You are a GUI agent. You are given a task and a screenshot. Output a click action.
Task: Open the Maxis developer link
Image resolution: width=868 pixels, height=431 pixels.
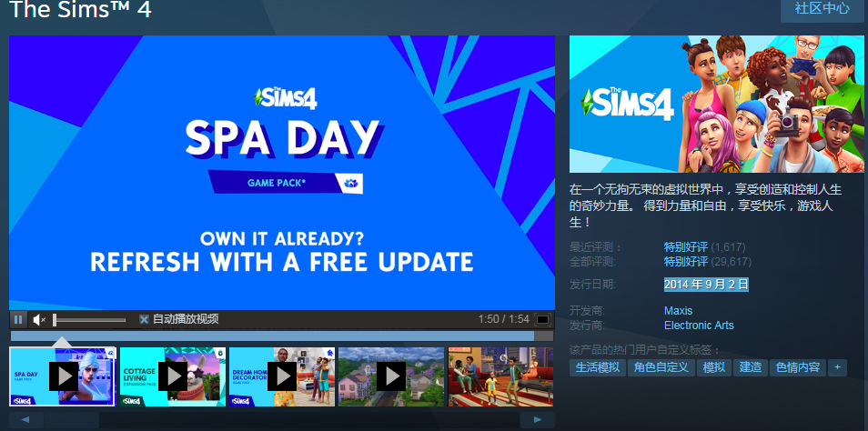(678, 311)
